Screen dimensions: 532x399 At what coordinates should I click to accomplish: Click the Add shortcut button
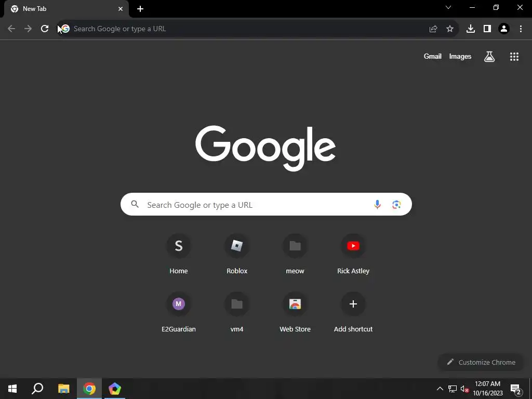click(x=353, y=312)
